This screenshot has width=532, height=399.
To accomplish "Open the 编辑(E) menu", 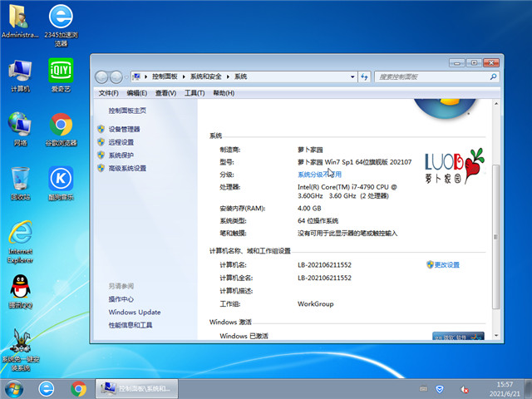I will point(136,93).
